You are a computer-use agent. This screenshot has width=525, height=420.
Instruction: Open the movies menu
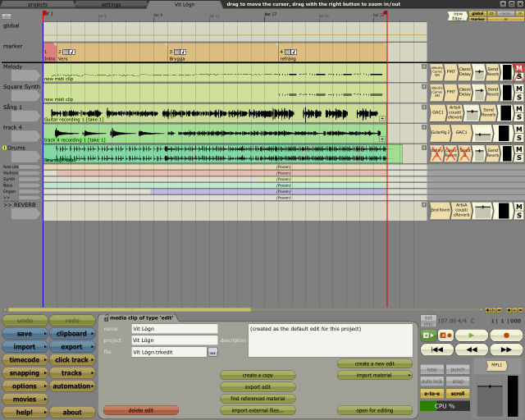click(25, 399)
